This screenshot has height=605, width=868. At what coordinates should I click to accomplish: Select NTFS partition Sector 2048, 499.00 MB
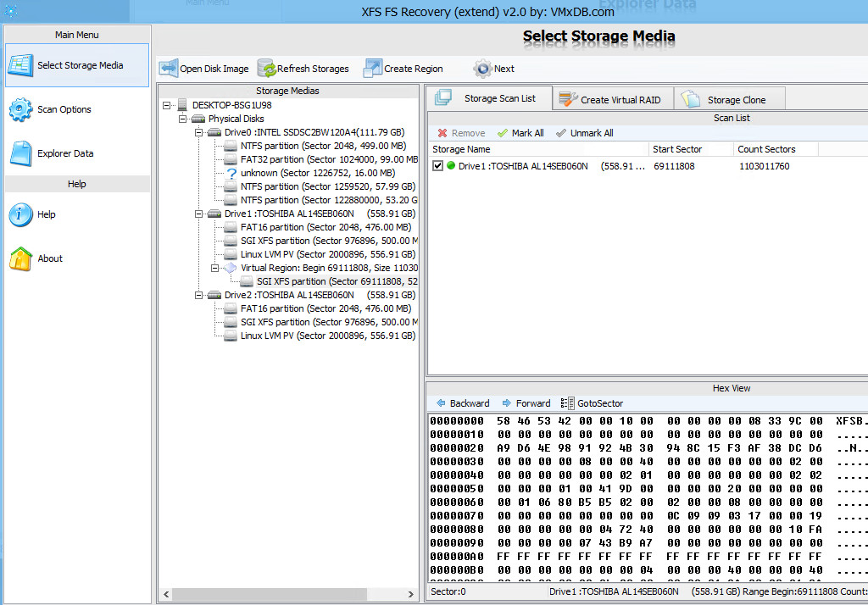[x=323, y=146]
